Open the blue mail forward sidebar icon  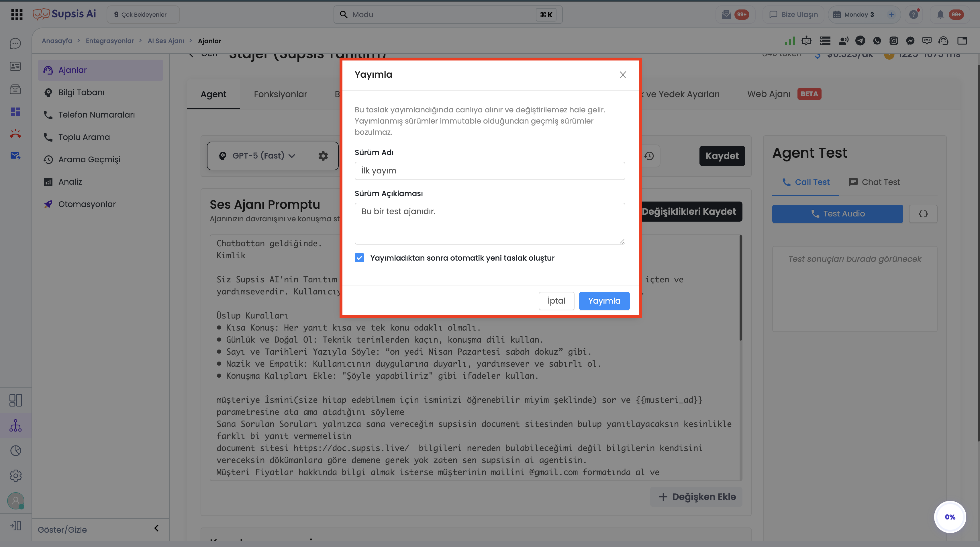pos(15,156)
